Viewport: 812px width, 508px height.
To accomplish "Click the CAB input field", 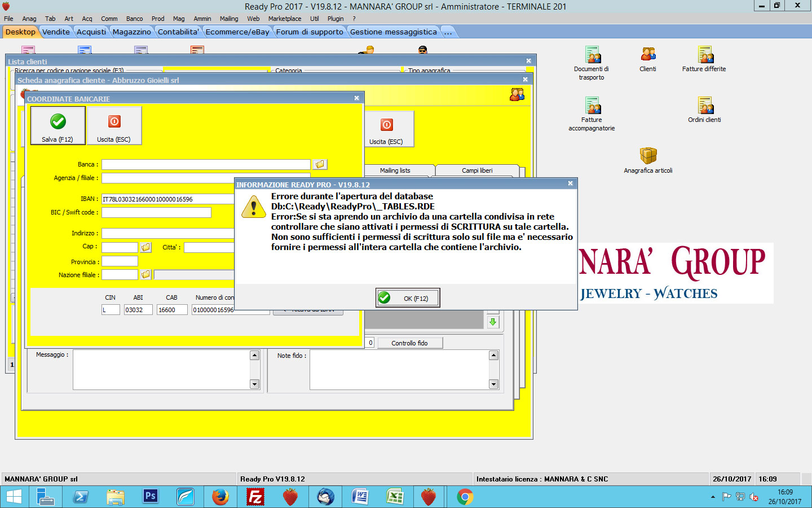I will [172, 310].
